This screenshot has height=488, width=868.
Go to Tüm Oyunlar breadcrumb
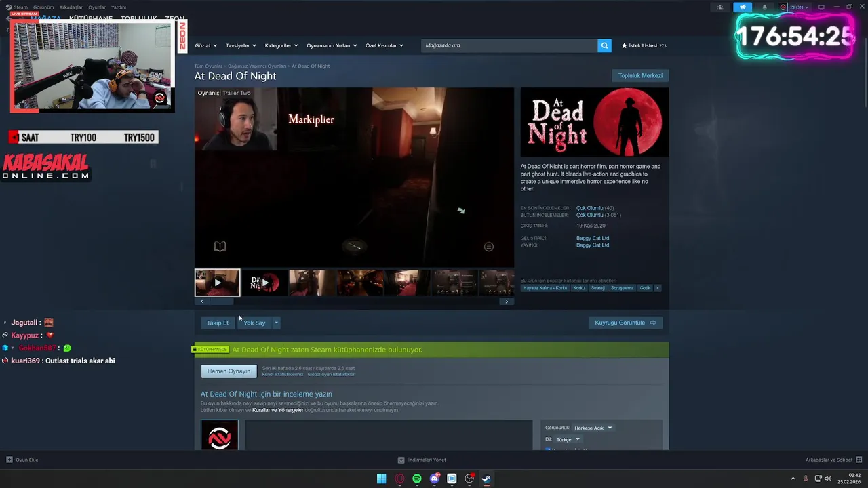[x=208, y=66]
